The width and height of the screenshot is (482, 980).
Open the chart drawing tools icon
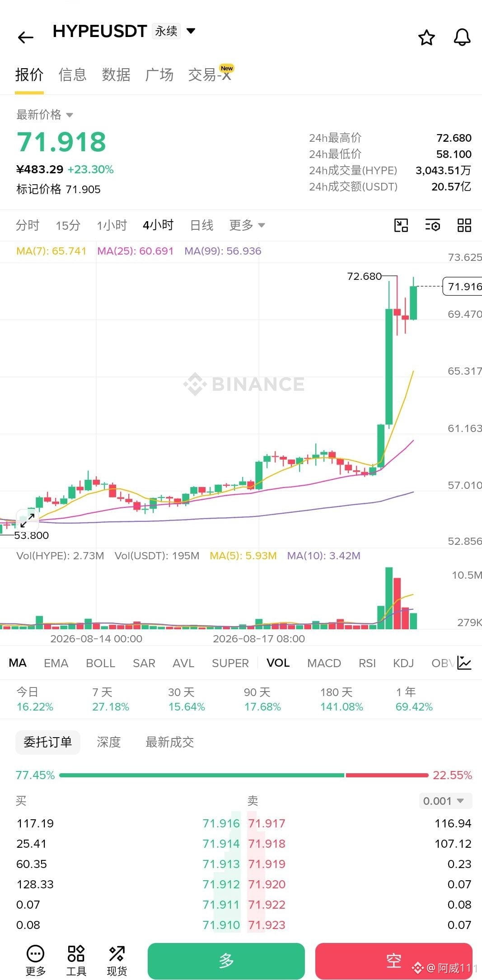point(401,225)
